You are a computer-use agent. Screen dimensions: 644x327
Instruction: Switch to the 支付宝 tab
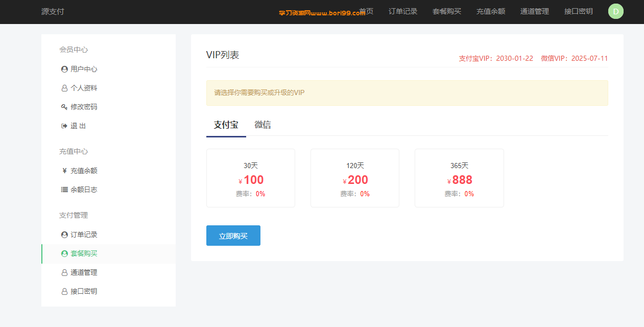pos(226,125)
